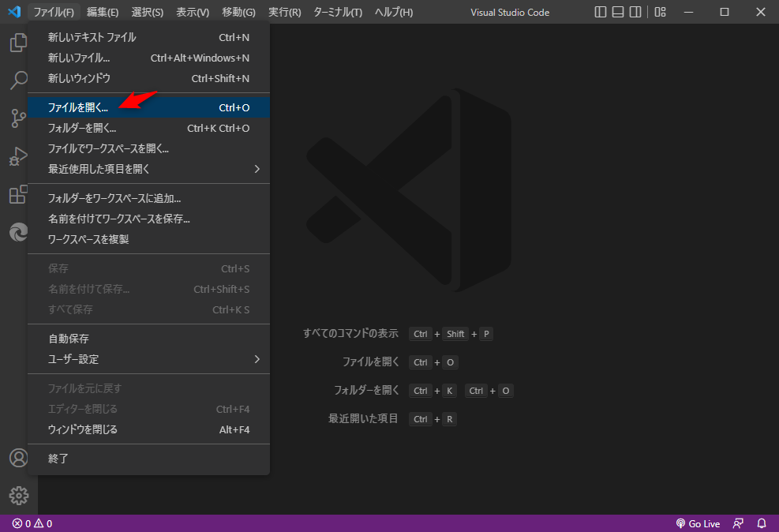Open the Explorer view in activity bar

[18, 43]
